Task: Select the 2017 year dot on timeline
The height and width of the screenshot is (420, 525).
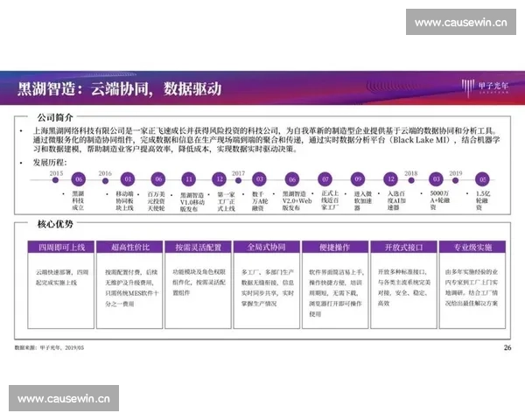Action: [x=238, y=180]
